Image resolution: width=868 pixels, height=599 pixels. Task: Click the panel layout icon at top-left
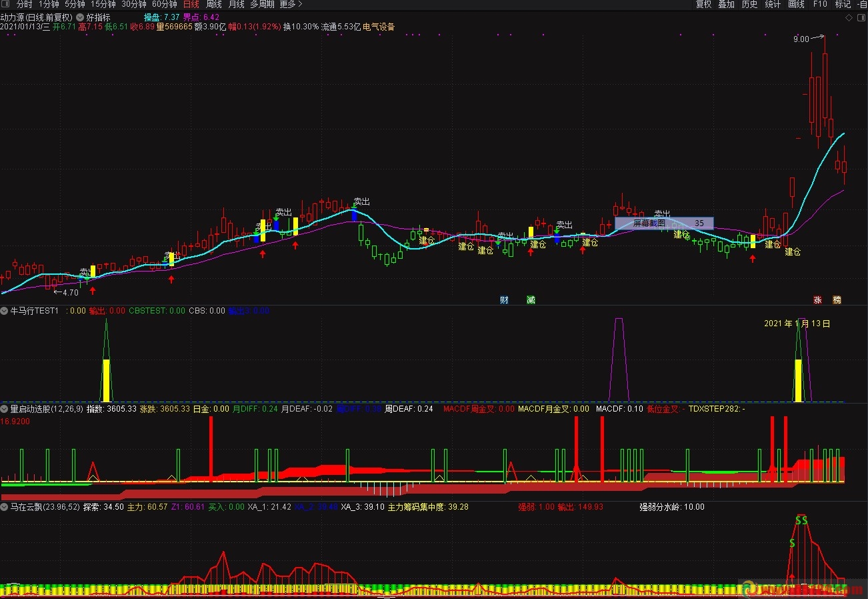5,4
